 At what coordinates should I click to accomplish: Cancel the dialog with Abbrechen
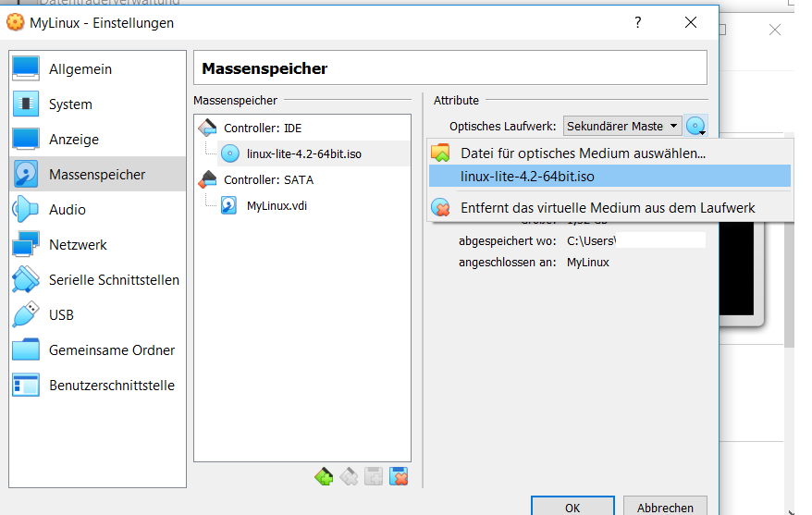[x=666, y=506]
